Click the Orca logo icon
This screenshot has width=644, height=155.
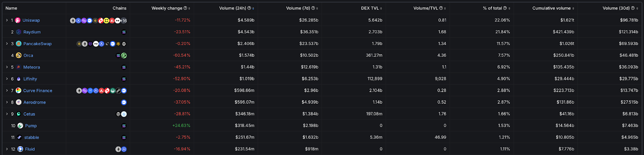tap(19, 55)
